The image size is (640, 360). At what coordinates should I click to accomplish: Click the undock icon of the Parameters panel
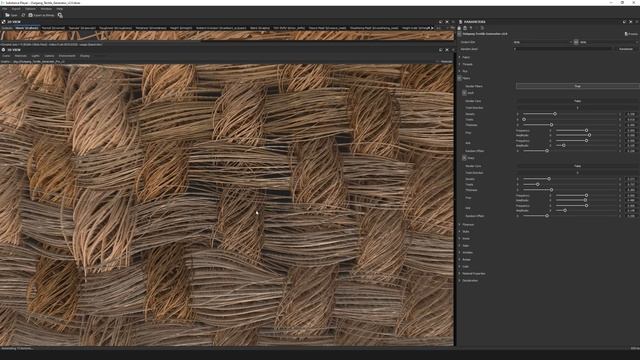pyautogui.click(x=624, y=22)
